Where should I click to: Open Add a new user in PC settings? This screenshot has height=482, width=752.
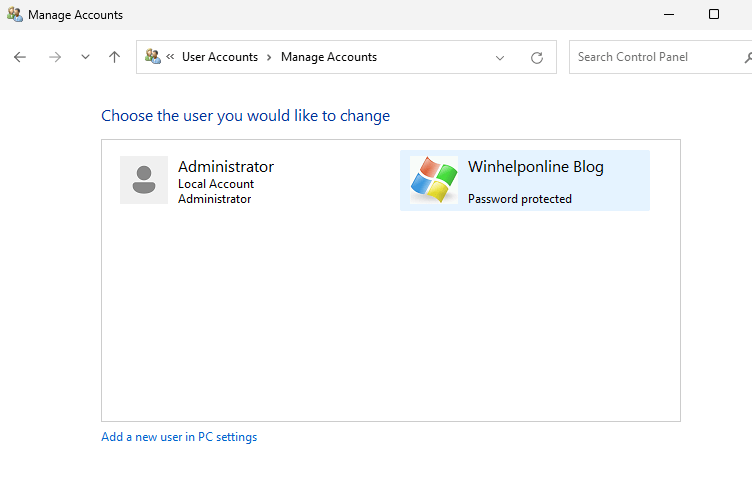coord(179,437)
